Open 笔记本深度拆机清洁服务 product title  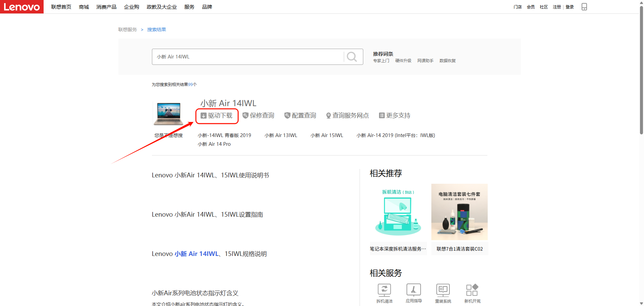point(398,249)
